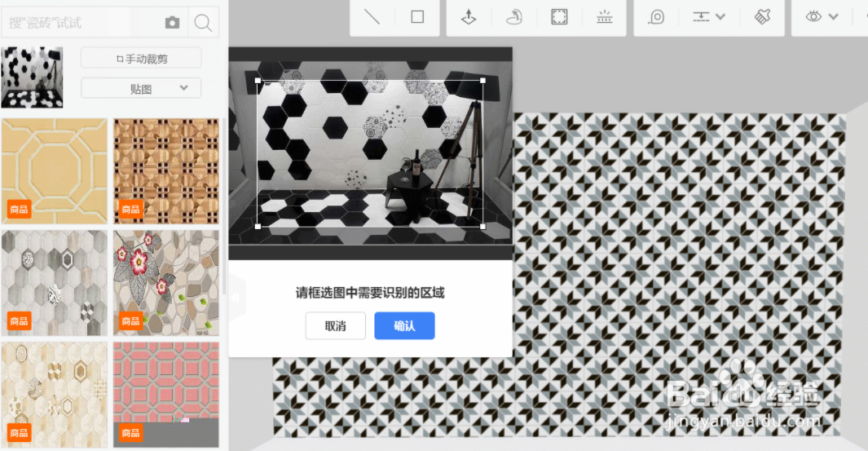Expand the arrow beside the eye icon

pyautogui.click(x=834, y=17)
